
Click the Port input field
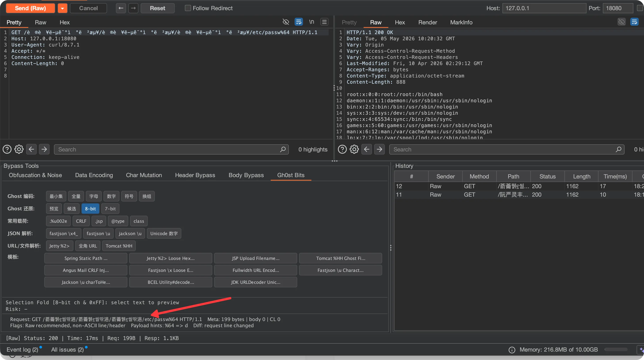[618, 8]
